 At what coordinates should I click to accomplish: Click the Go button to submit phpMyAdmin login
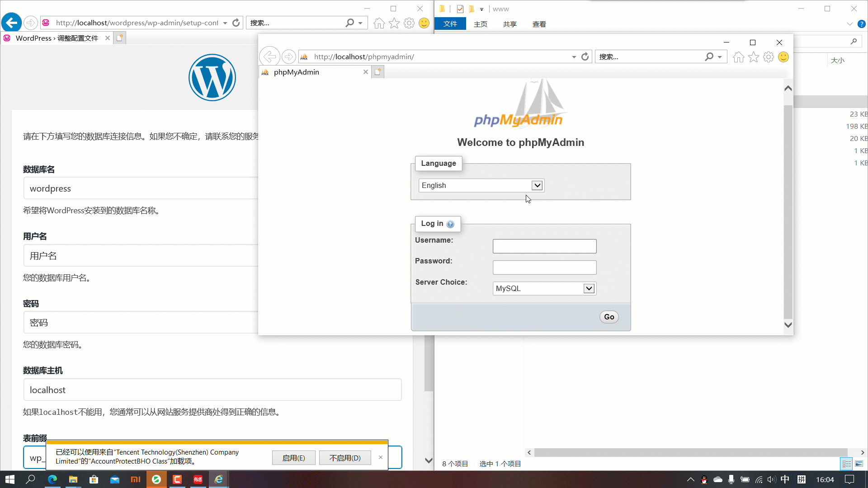pos(609,316)
